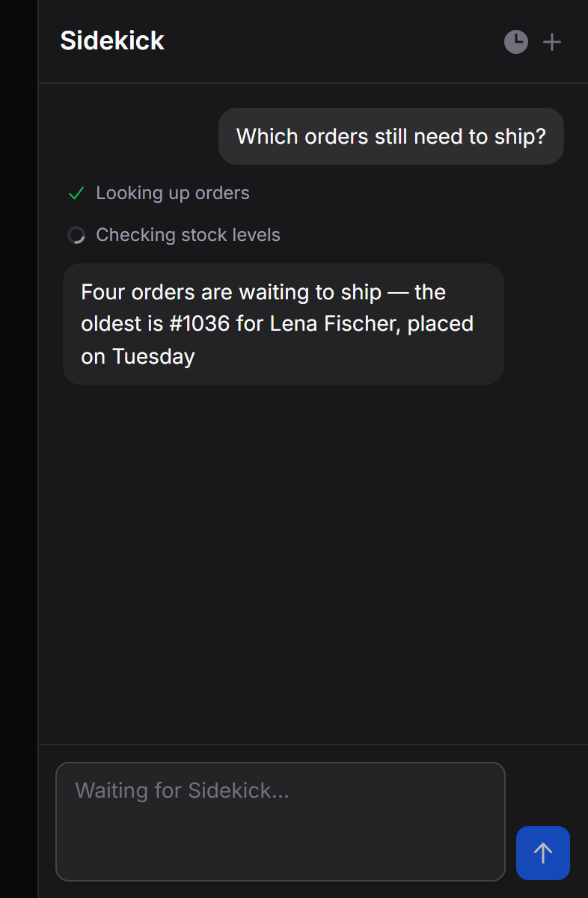The height and width of the screenshot is (898, 588).
Task: Click Sidekick's reply bubble about four orders
Action: click(x=284, y=324)
